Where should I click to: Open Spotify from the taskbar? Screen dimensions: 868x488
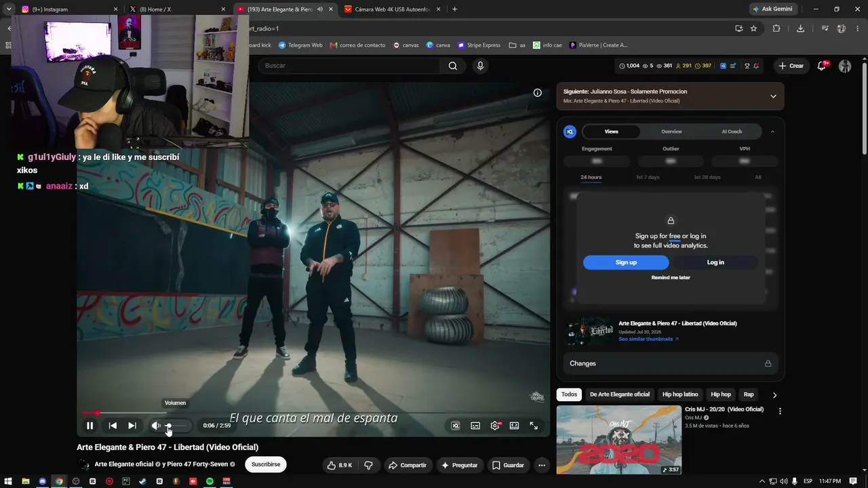click(210, 481)
